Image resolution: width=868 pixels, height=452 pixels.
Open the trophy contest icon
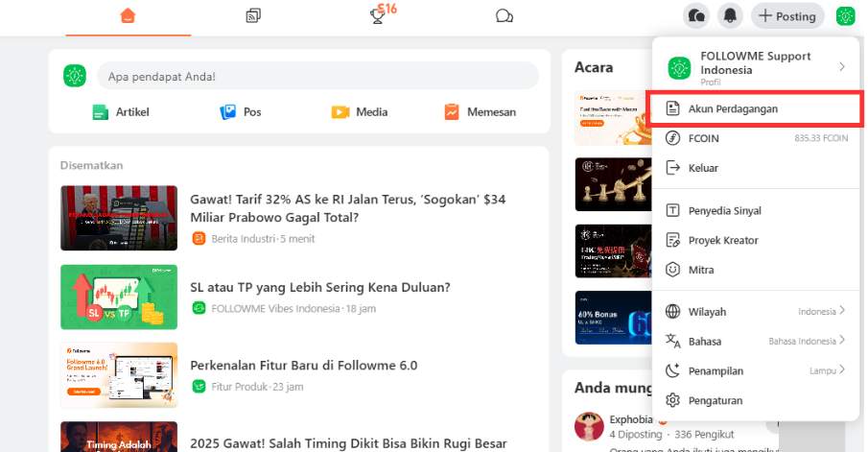click(378, 16)
